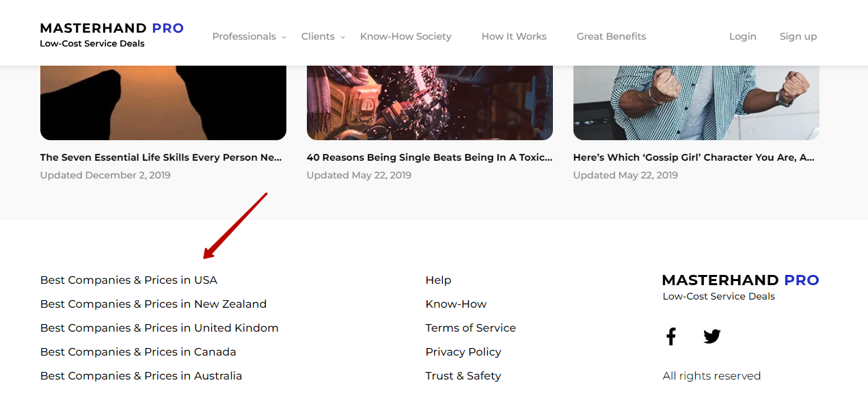Open Best Companies & Prices in USA
868x411 pixels.
tap(128, 280)
